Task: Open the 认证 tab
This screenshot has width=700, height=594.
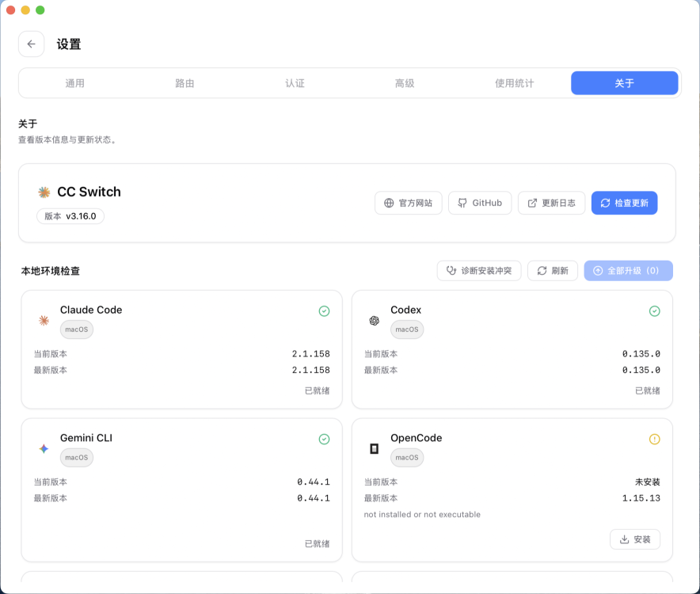Action: pos(295,83)
